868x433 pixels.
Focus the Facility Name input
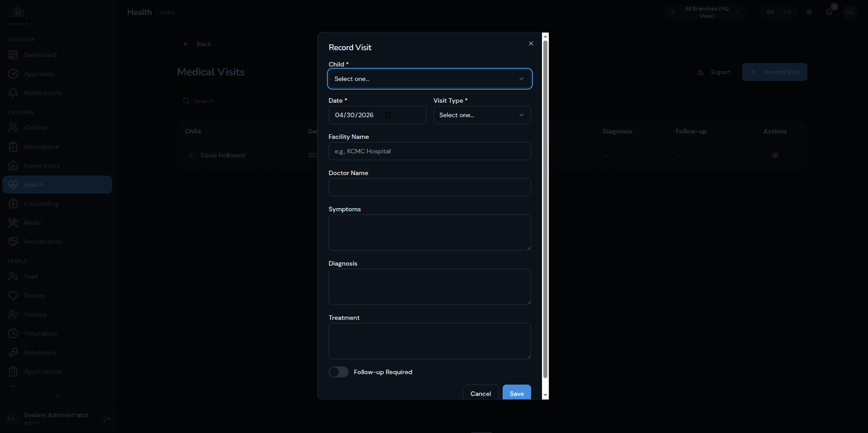(x=429, y=151)
